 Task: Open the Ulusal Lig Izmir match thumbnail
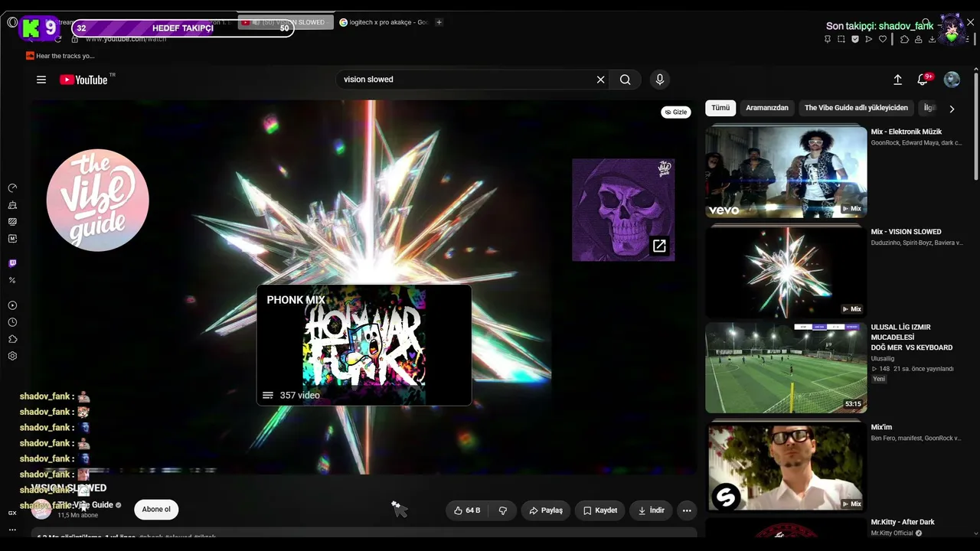point(786,367)
